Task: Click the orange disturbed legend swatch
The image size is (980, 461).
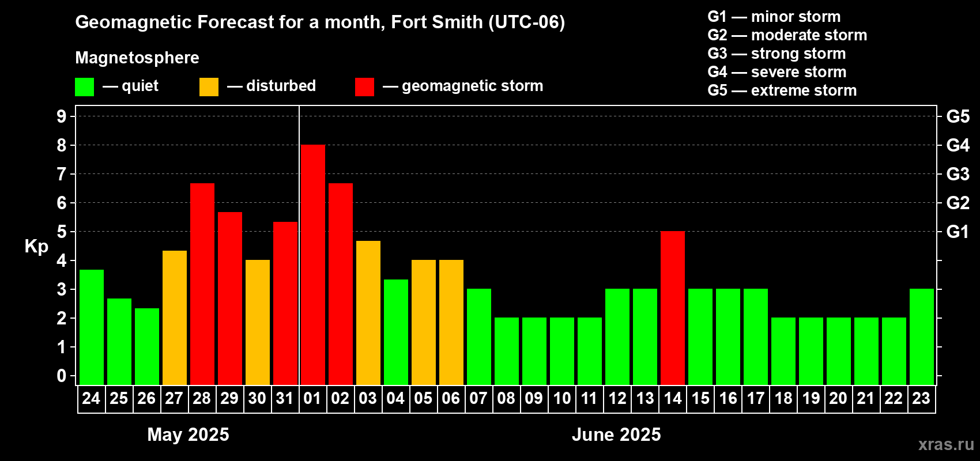Action: [x=209, y=87]
